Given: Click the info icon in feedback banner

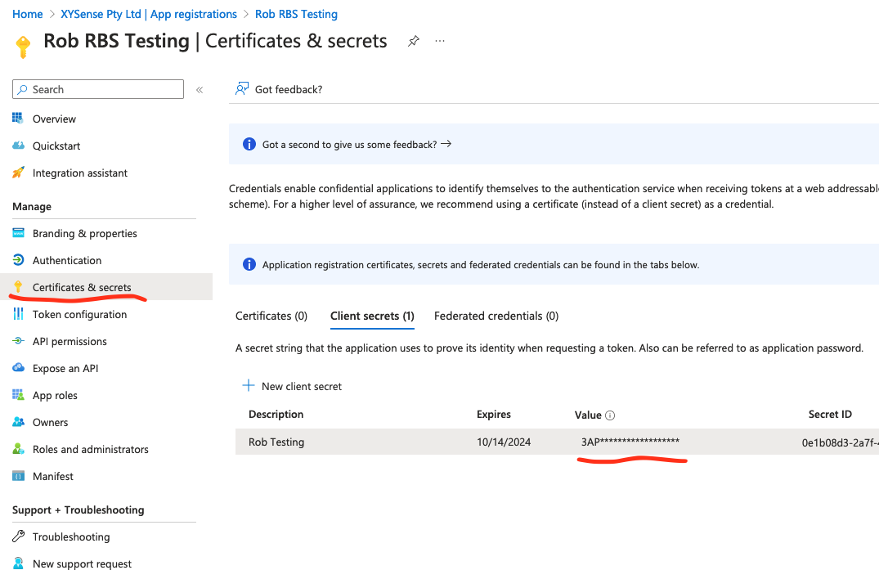Looking at the screenshot, I should [249, 144].
